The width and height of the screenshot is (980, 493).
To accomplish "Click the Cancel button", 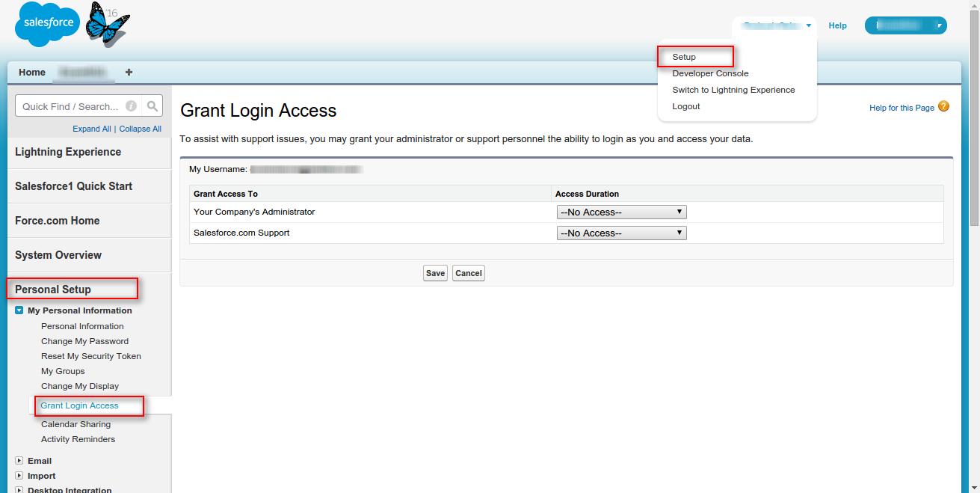I will coord(469,273).
